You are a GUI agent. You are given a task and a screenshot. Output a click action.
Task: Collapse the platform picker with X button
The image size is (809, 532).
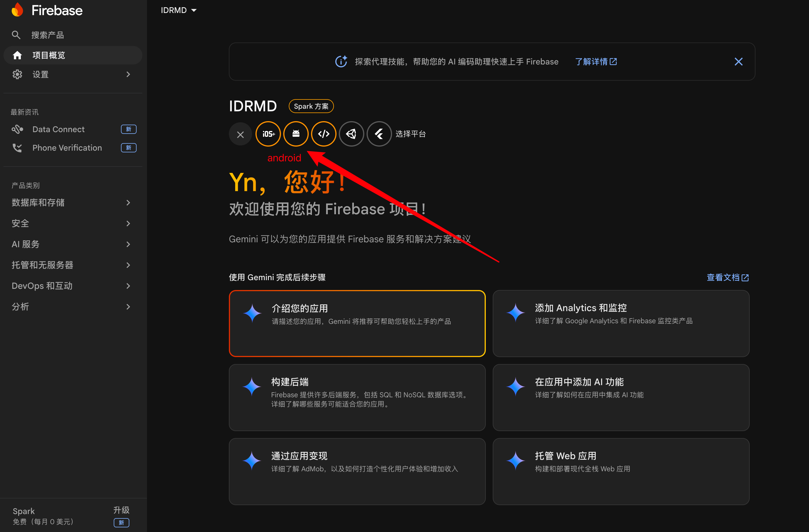[x=240, y=134]
